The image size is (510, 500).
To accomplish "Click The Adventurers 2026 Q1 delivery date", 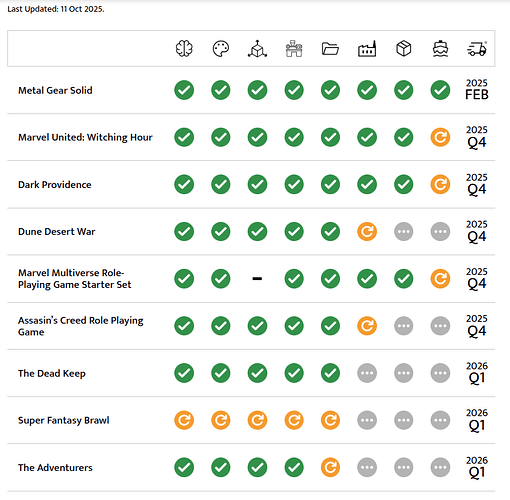I will tap(477, 467).
